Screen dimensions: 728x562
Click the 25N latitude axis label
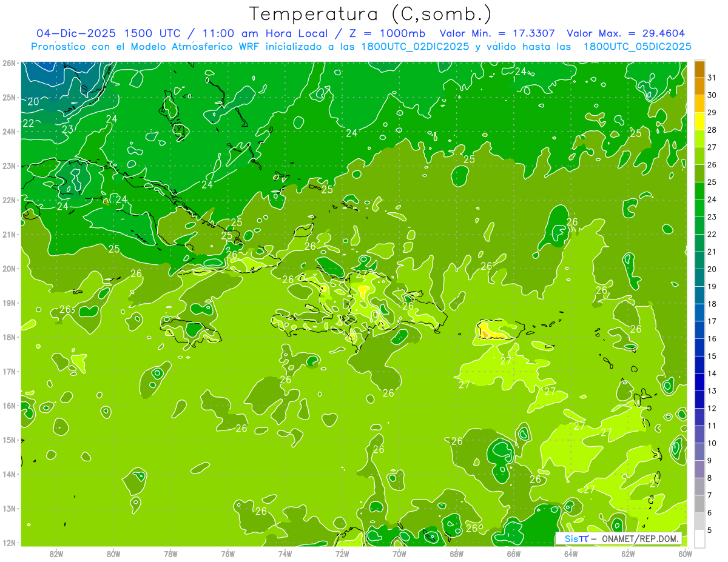[8, 98]
